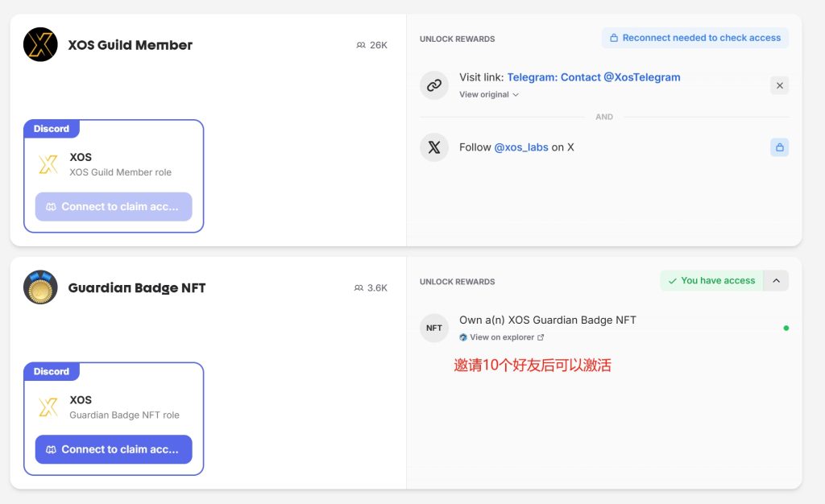Click UNLOCK REWARDS heading in Guild Member card
The image size is (825, 504).
458,39
